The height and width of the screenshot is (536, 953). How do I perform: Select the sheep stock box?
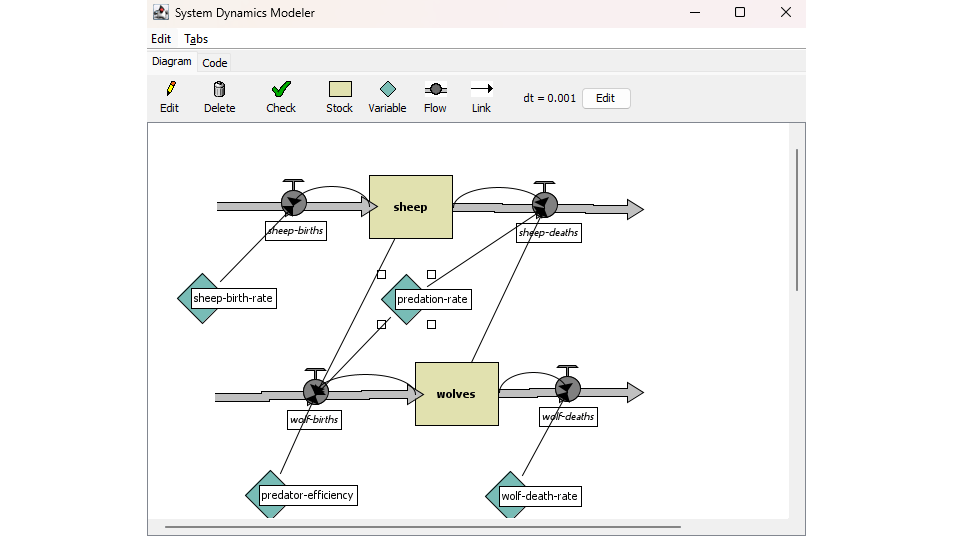411,207
